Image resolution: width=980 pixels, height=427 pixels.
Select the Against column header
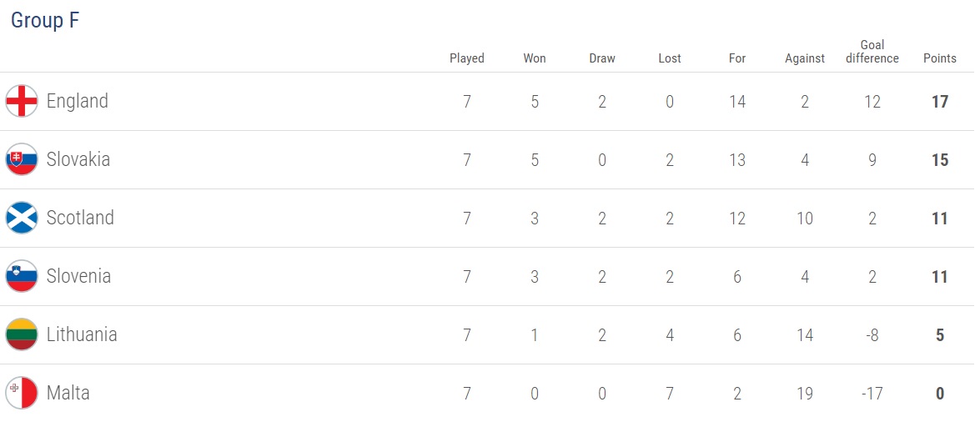tap(805, 58)
